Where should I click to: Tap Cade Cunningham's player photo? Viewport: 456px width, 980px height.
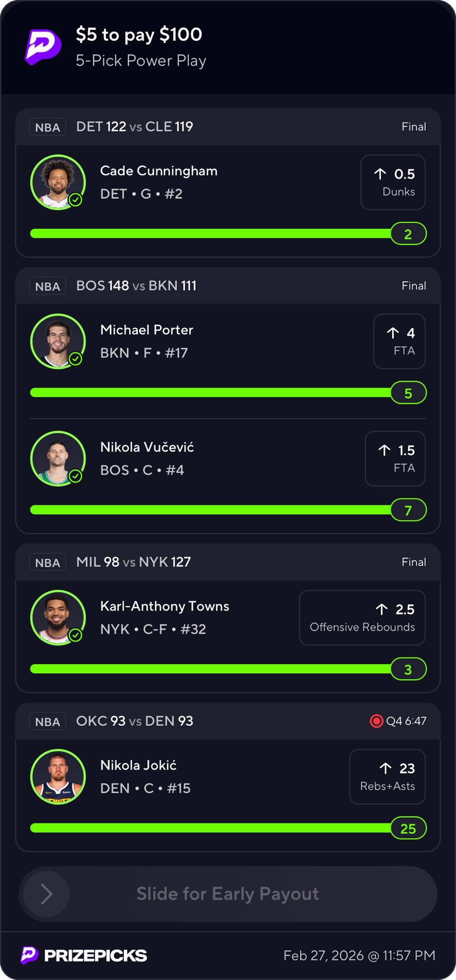pyautogui.click(x=58, y=182)
